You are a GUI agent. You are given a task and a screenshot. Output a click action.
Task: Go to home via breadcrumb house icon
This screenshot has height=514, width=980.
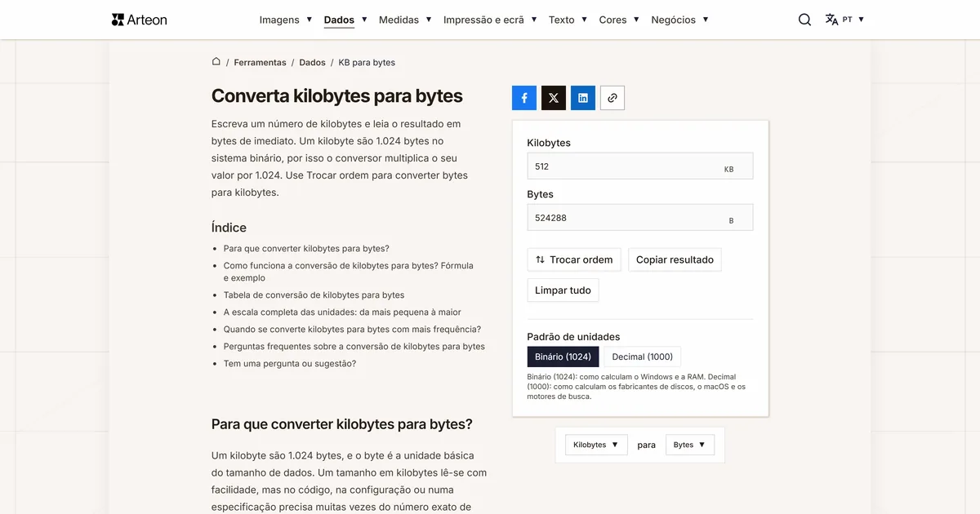[x=216, y=62]
